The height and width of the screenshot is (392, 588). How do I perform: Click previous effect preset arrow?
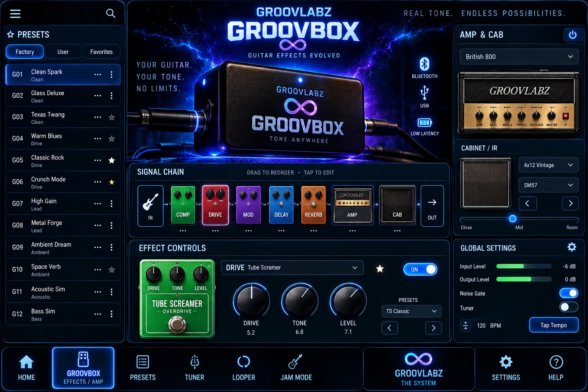click(x=390, y=328)
